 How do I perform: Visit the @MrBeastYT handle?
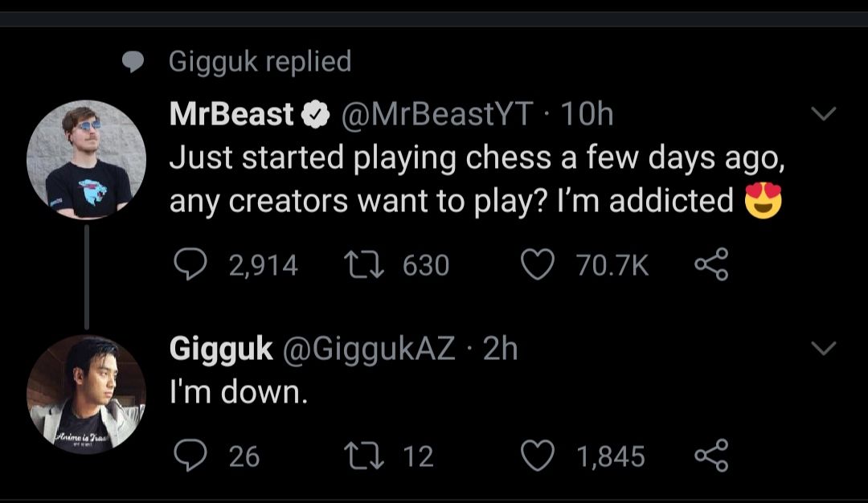[437, 116]
